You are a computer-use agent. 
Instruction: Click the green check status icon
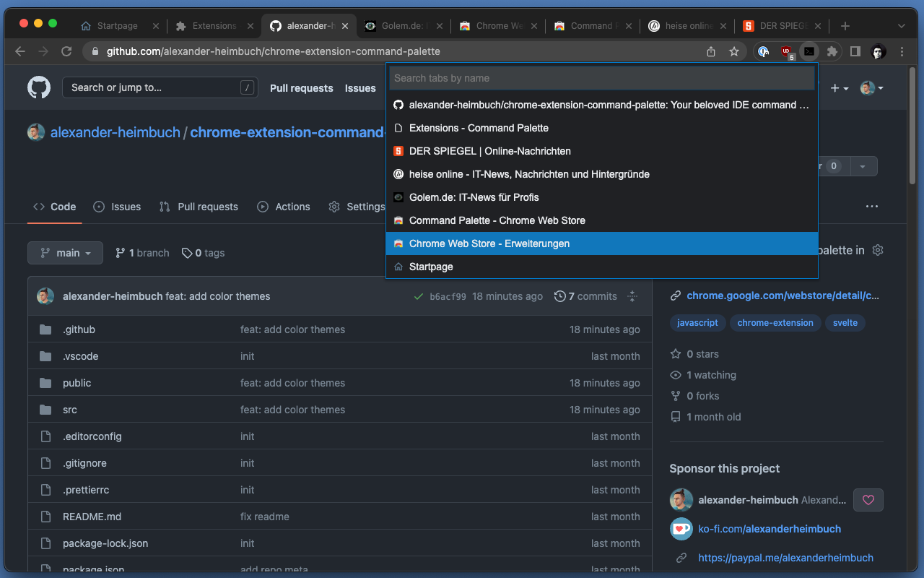coord(418,296)
